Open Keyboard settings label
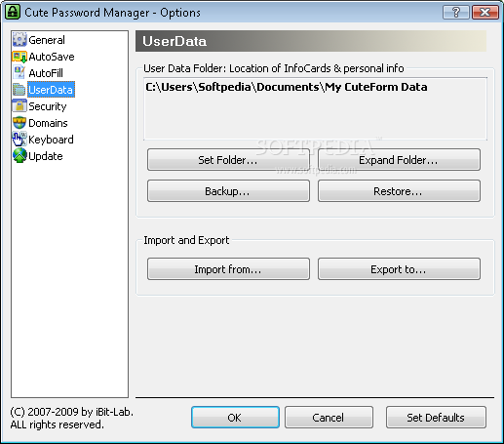The width and height of the screenshot is (504, 444). (x=51, y=140)
